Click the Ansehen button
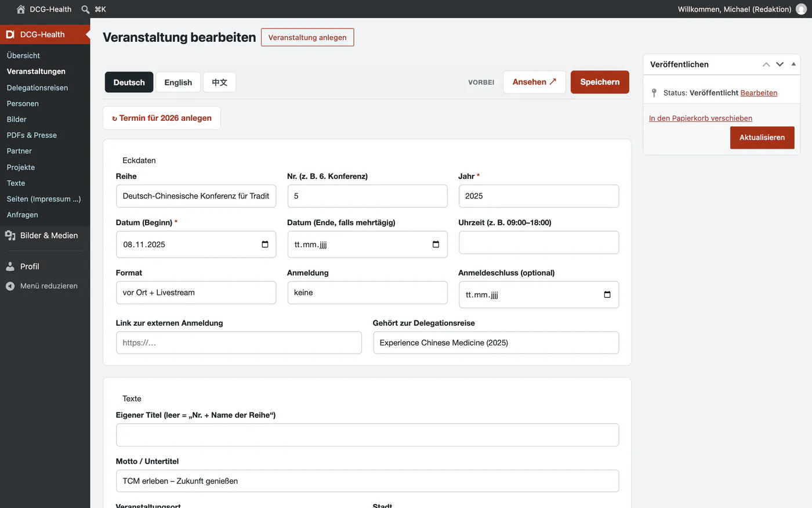This screenshot has width=812, height=508. [534, 82]
